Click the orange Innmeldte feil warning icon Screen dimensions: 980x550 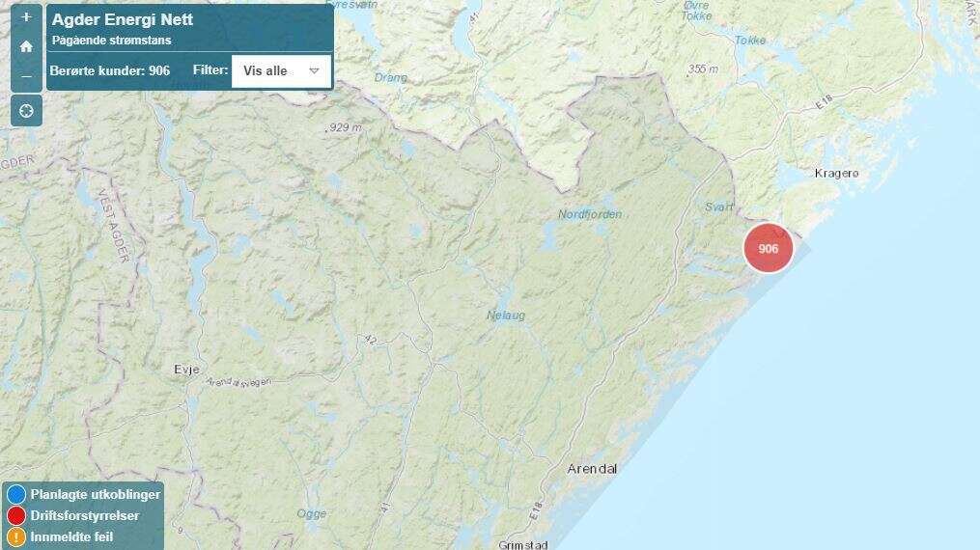pos(16,536)
